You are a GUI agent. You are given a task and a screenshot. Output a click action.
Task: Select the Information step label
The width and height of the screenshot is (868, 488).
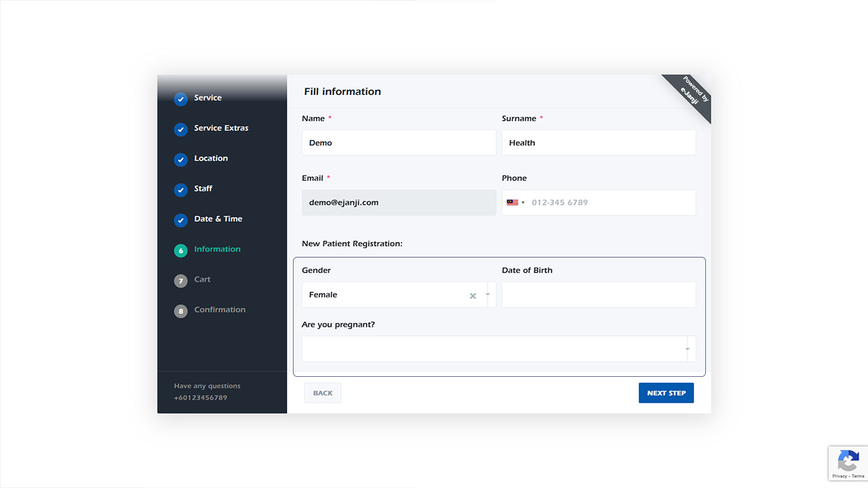[x=217, y=249]
